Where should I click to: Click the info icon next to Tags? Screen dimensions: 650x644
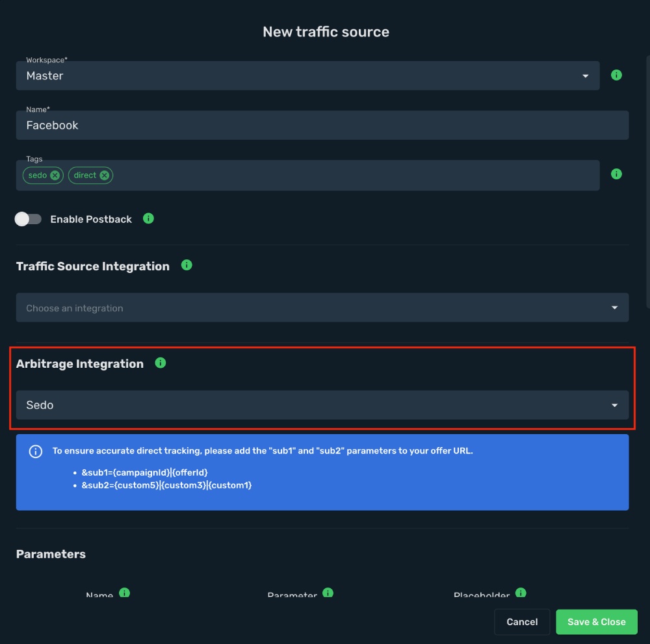pos(616,174)
